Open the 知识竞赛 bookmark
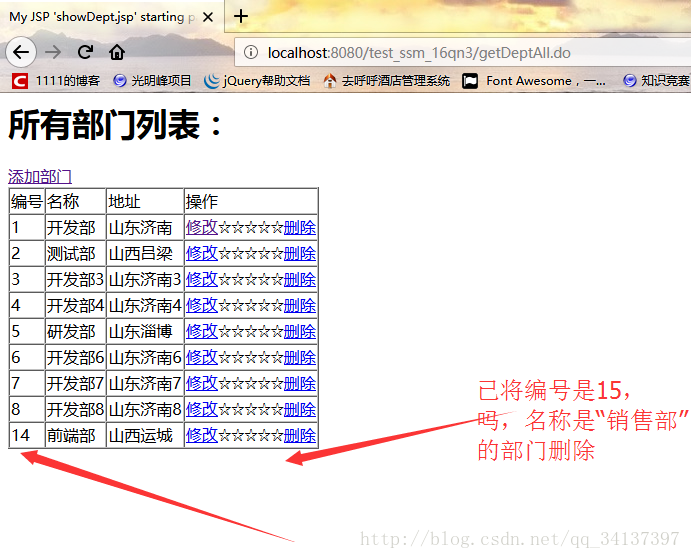 (x=657, y=81)
